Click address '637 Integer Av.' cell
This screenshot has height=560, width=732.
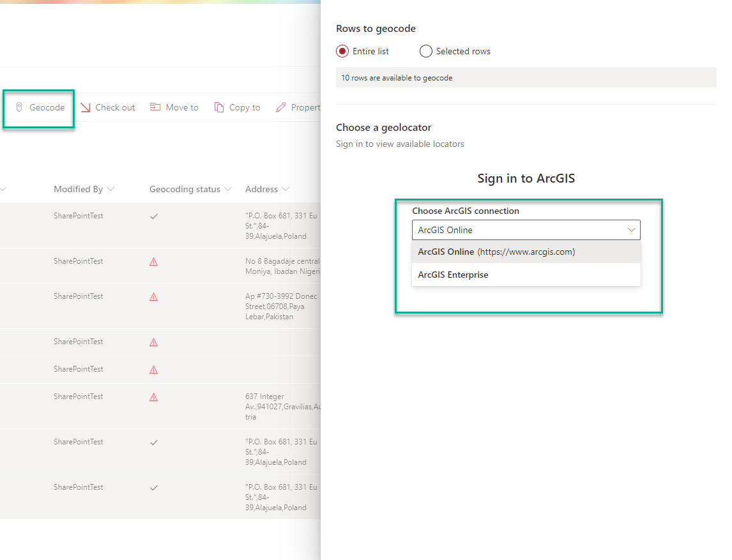coord(283,407)
